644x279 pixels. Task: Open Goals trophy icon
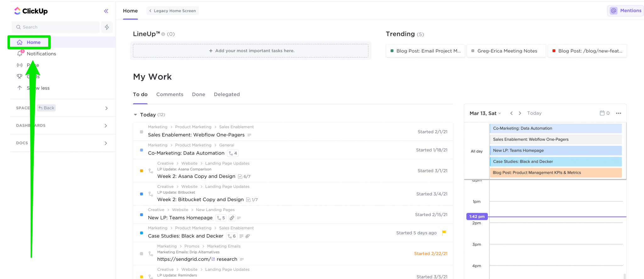click(19, 76)
